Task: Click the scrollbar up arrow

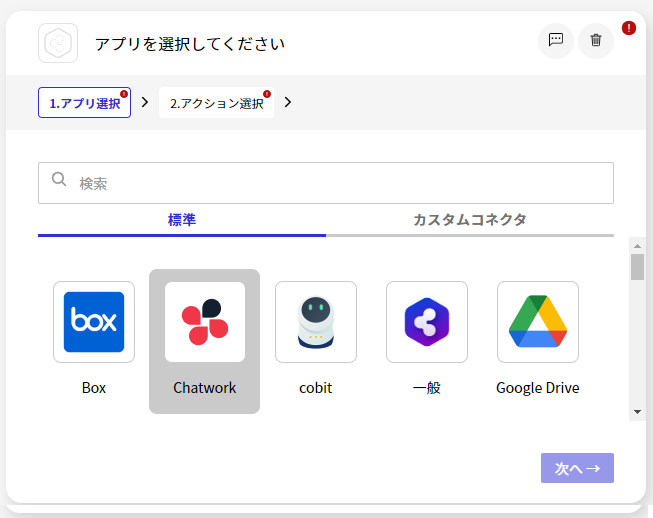Action: [637, 246]
